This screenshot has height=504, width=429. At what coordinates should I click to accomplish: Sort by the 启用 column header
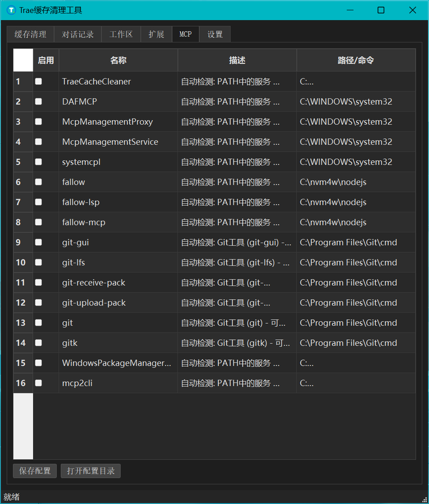pos(46,60)
